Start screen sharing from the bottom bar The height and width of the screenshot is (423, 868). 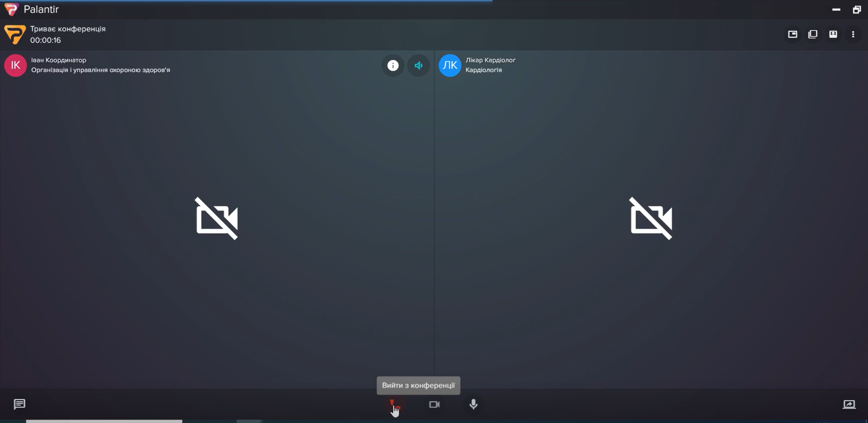tap(849, 405)
